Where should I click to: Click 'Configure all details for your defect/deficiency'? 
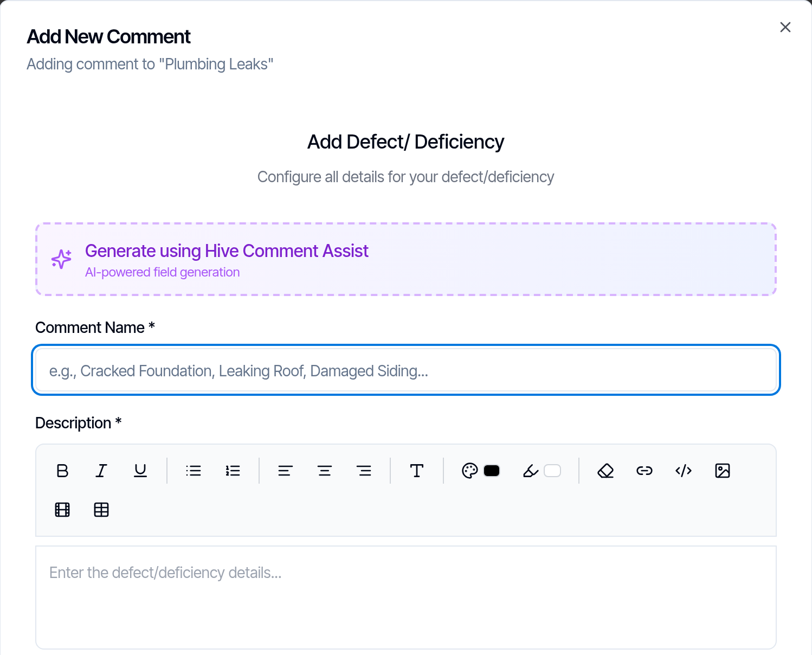(x=405, y=177)
